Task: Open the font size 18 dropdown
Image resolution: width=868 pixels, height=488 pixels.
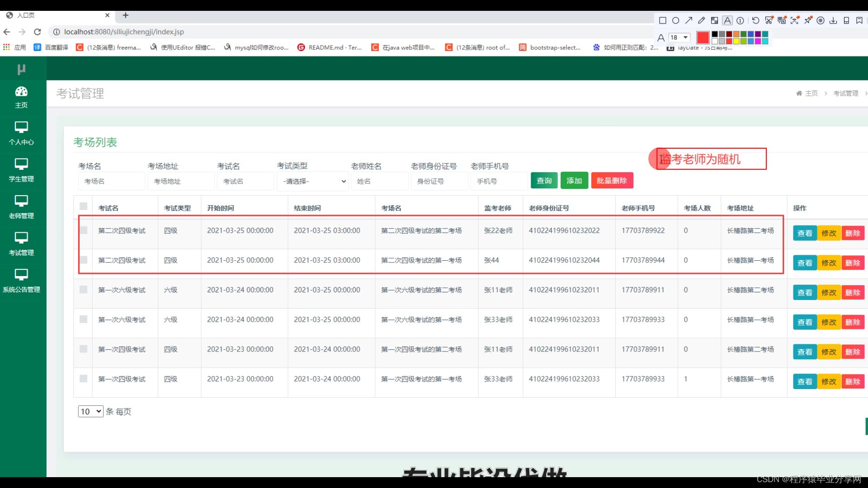Action: [679, 38]
